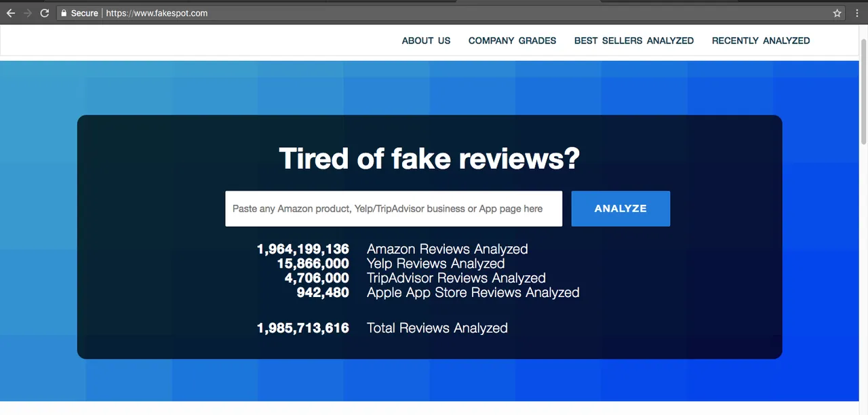Click the Analyze button
Screen dimensions: 868x415
coord(620,209)
